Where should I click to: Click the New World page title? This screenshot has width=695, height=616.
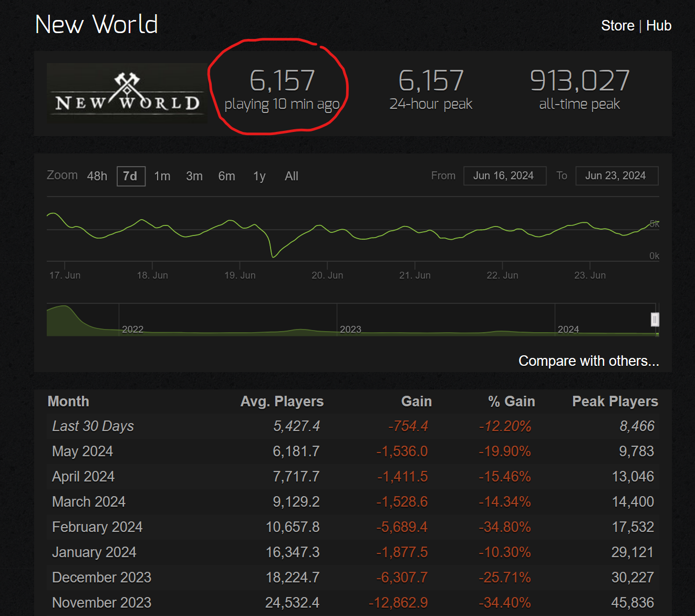[97, 25]
